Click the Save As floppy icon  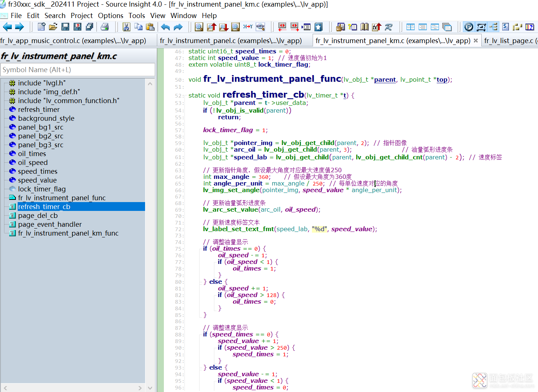pyautogui.click(x=78, y=27)
